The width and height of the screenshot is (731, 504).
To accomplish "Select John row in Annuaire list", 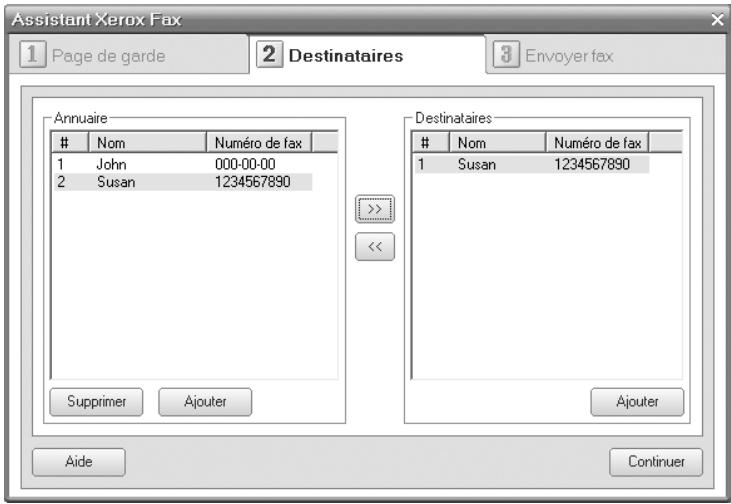I will [183, 164].
